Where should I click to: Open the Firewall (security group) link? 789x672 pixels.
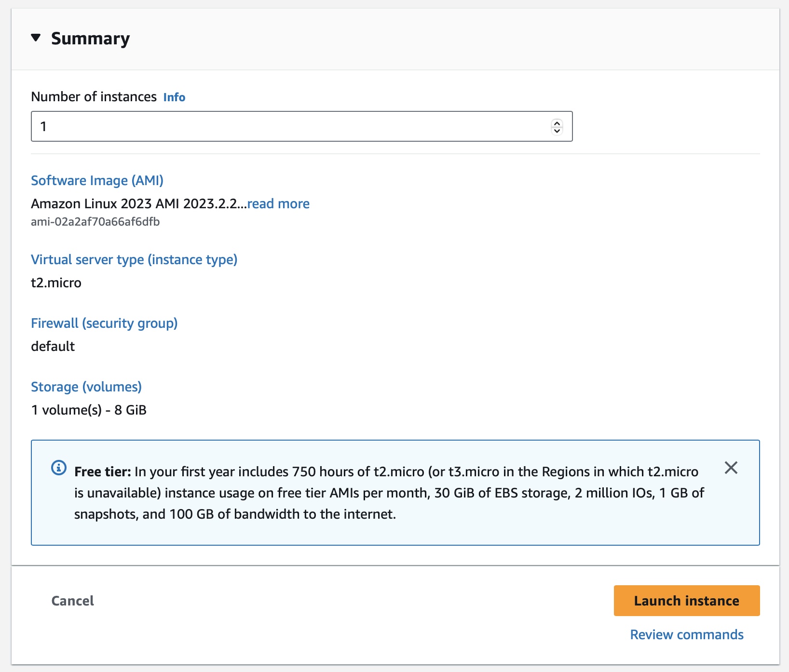pos(104,323)
